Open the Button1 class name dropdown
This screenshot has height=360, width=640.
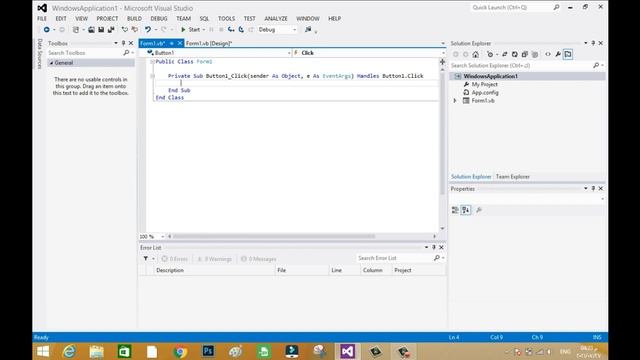(289, 53)
